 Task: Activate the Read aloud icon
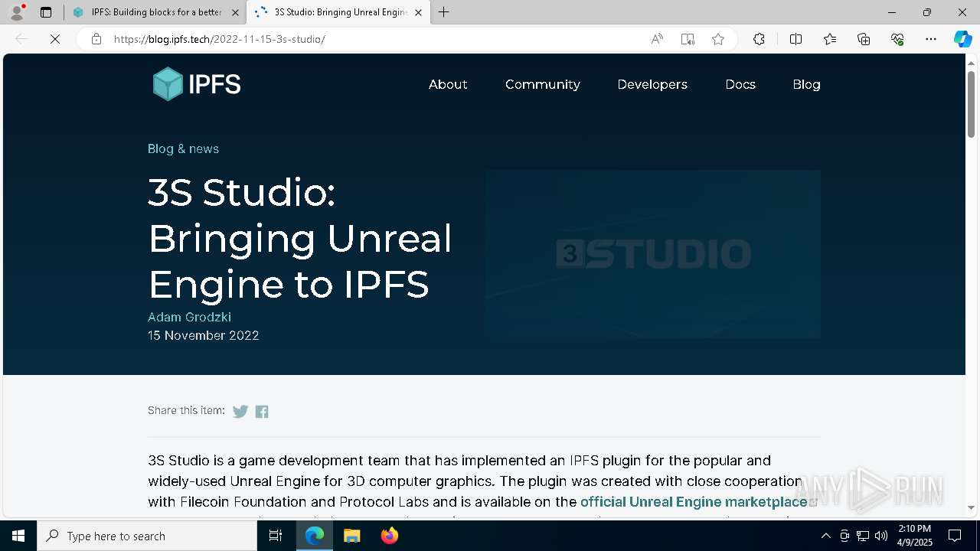[657, 39]
